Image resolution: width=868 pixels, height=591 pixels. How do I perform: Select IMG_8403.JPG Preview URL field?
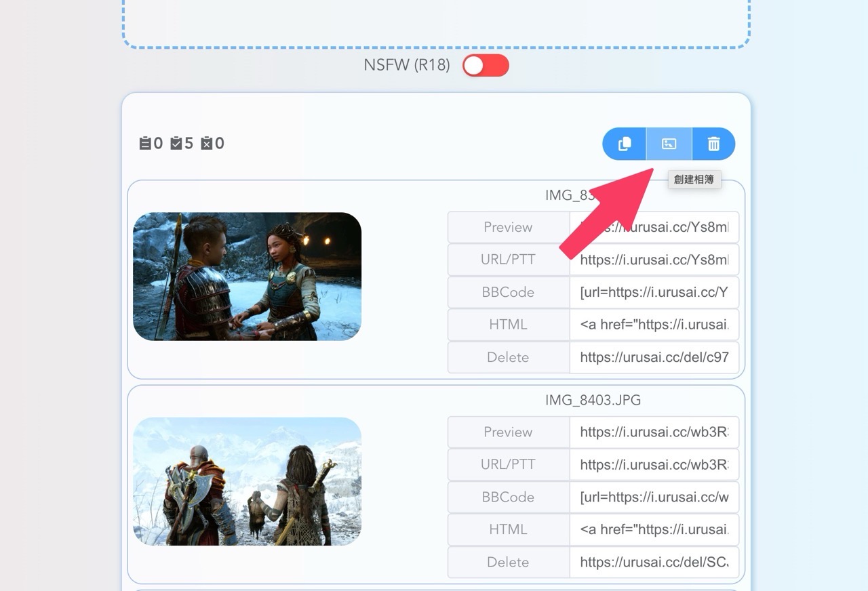654,432
